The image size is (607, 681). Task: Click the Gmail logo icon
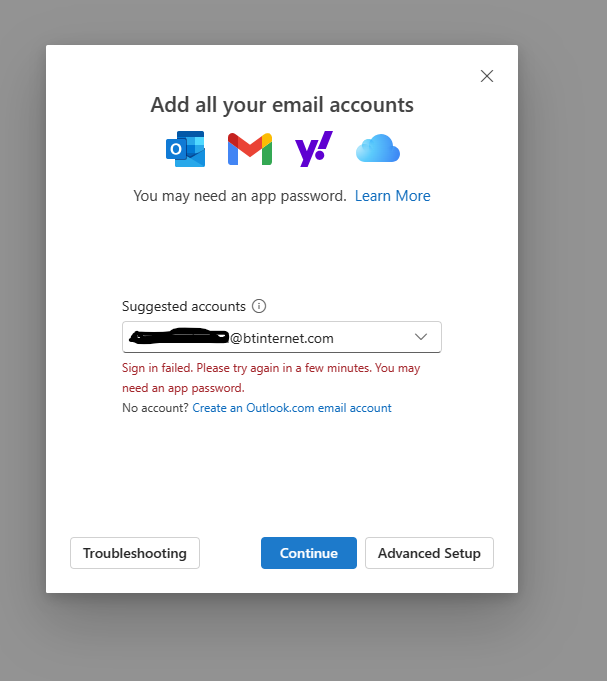tap(249, 149)
